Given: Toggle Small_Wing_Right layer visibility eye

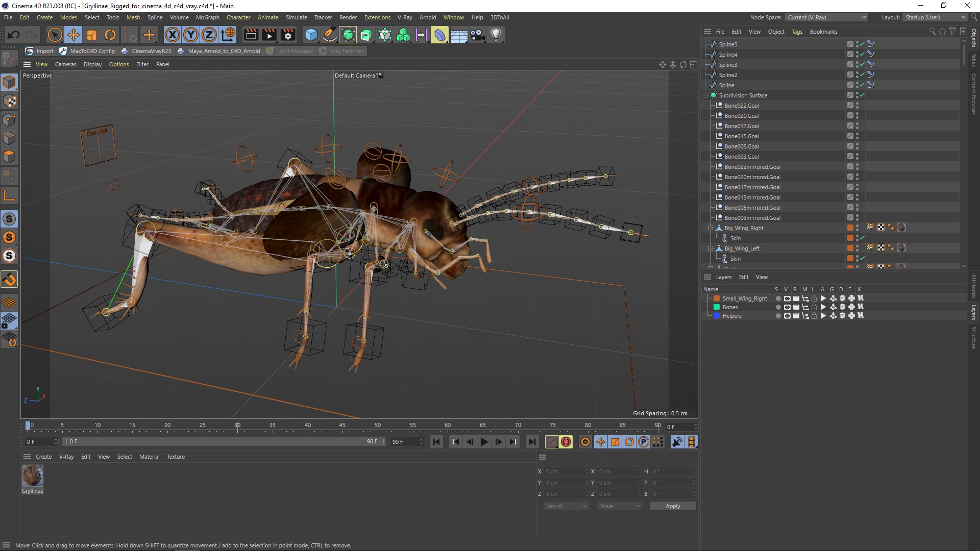Looking at the screenshot, I should coord(787,298).
